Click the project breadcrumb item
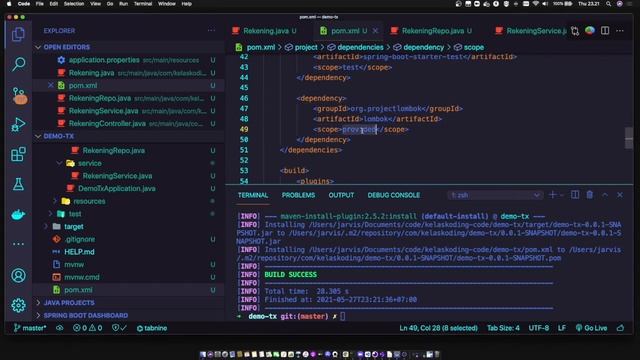Image resolution: width=640 pixels, height=360 pixels. click(x=301, y=47)
